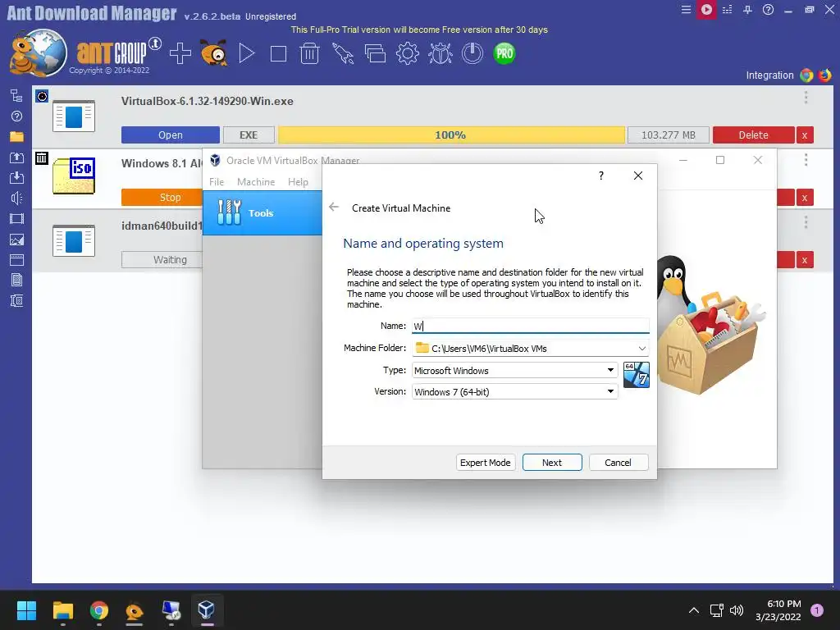Open help question icon in Ant title bar
Viewport: 840px width, 630px height.
(x=768, y=10)
